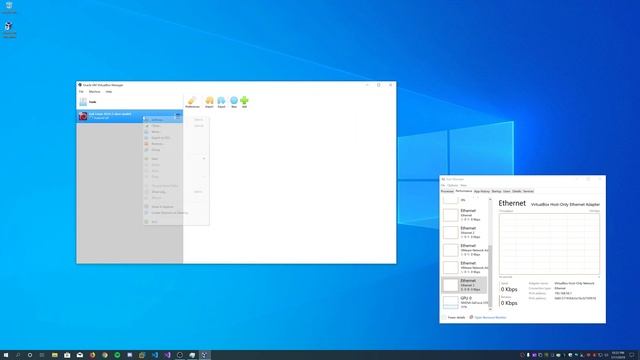Viewport: 640px width, 360px height.
Task: Open the VirtualBox Help menu
Action: point(109,92)
